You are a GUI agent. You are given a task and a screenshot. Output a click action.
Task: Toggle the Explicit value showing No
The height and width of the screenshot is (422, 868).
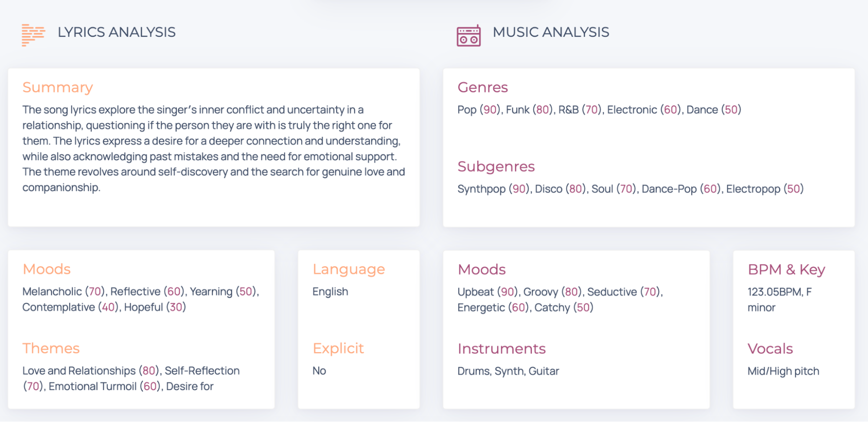point(319,370)
